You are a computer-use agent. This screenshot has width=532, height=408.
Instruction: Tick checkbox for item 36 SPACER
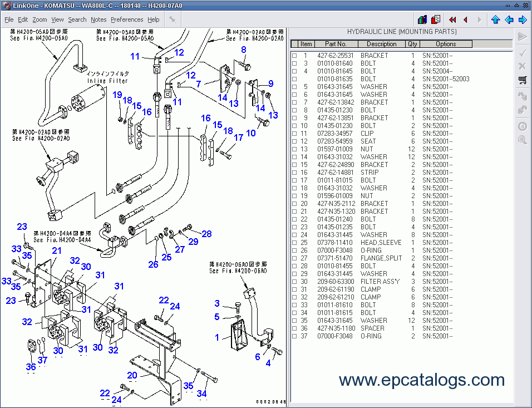pos(294,328)
